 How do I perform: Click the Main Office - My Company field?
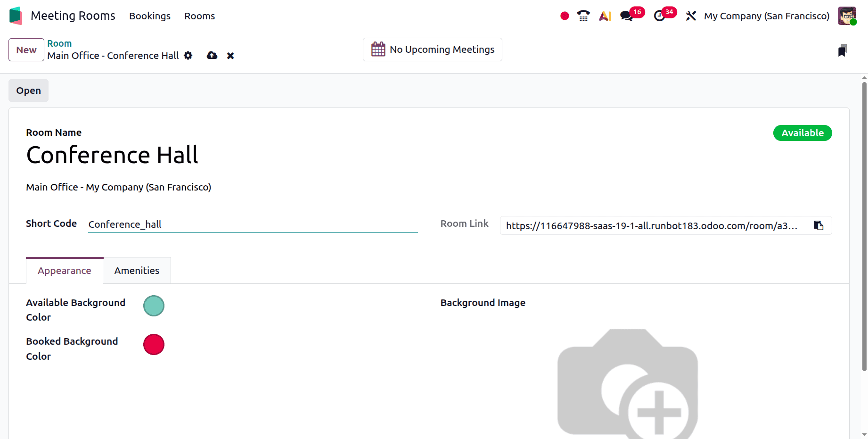coord(119,187)
